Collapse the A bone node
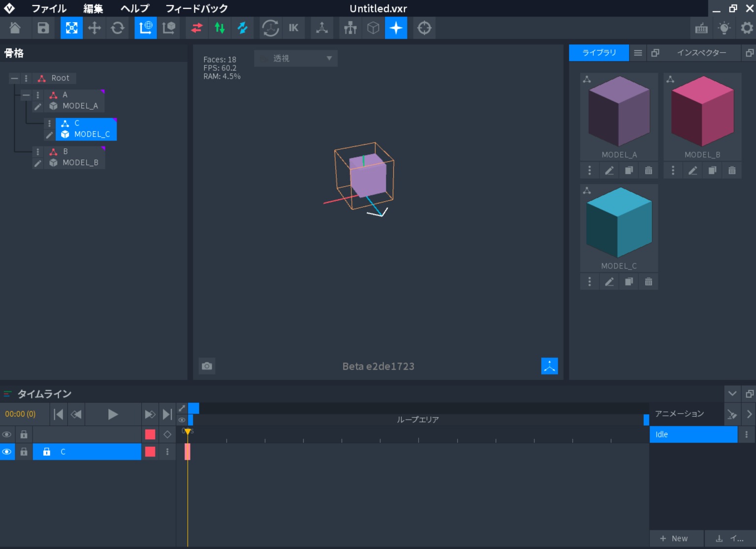This screenshot has height=549, width=756. tap(26, 95)
